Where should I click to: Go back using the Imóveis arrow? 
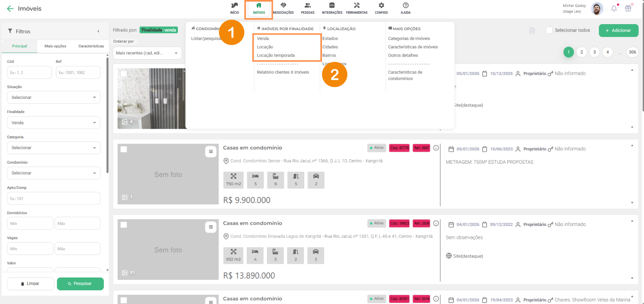(10, 8)
